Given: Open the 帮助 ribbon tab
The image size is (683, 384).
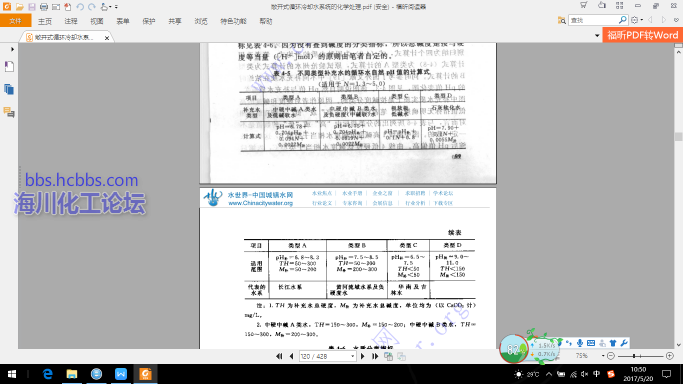Looking at the screenshot, I should pos(266,21).
